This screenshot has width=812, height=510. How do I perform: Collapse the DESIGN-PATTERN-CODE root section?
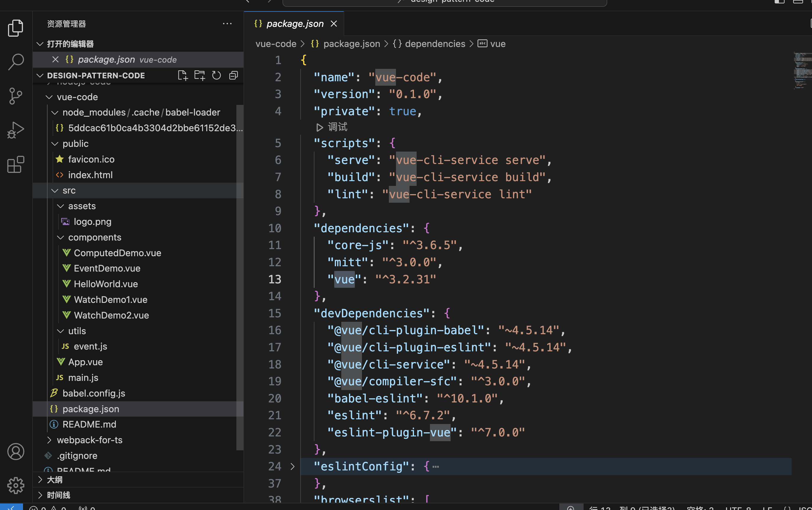click(x=40, y=75)
